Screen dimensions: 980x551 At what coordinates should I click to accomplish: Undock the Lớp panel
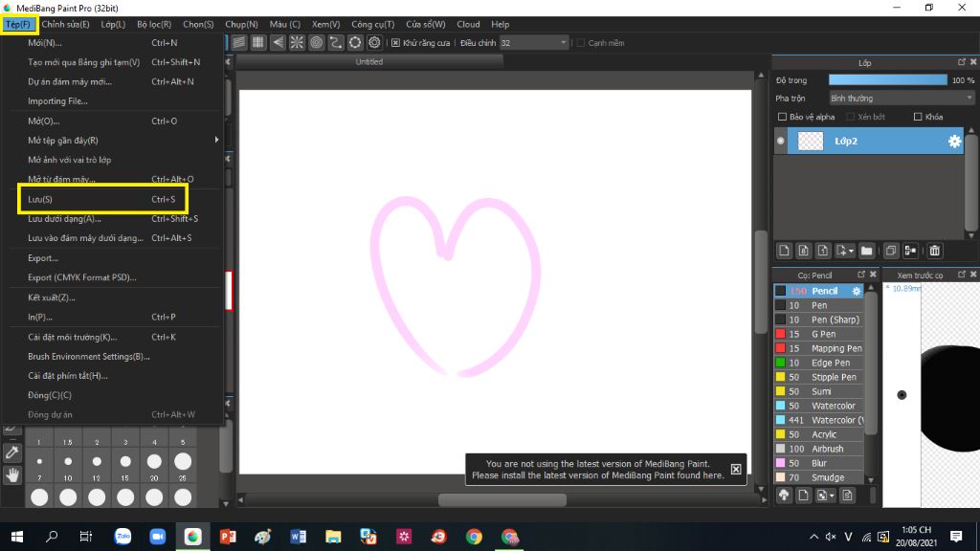point(961,62)
